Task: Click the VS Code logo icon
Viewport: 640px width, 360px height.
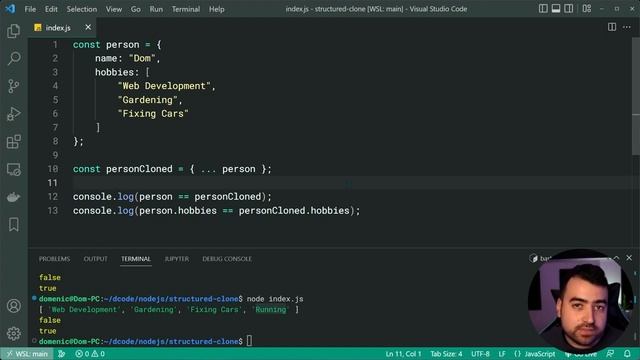Action: (10, 9)
